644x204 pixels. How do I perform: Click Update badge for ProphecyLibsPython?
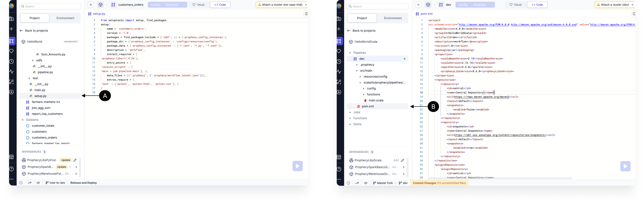tap(66, 160)
